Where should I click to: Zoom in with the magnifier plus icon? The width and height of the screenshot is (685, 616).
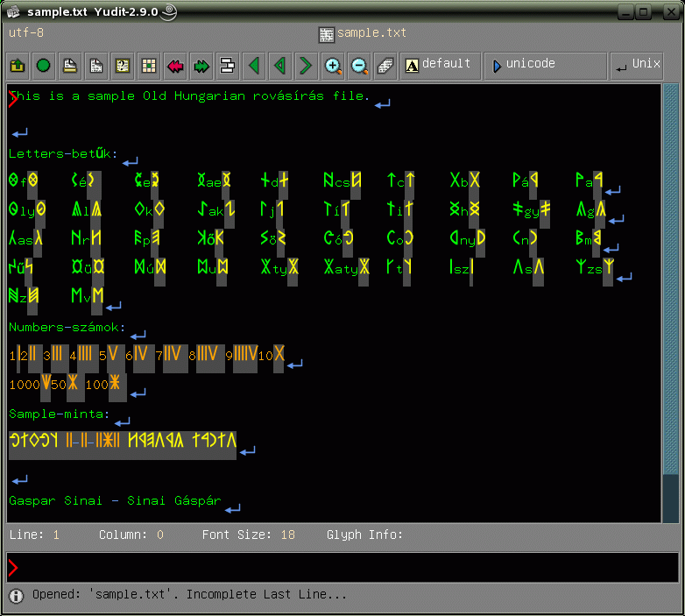coord(333,66)
